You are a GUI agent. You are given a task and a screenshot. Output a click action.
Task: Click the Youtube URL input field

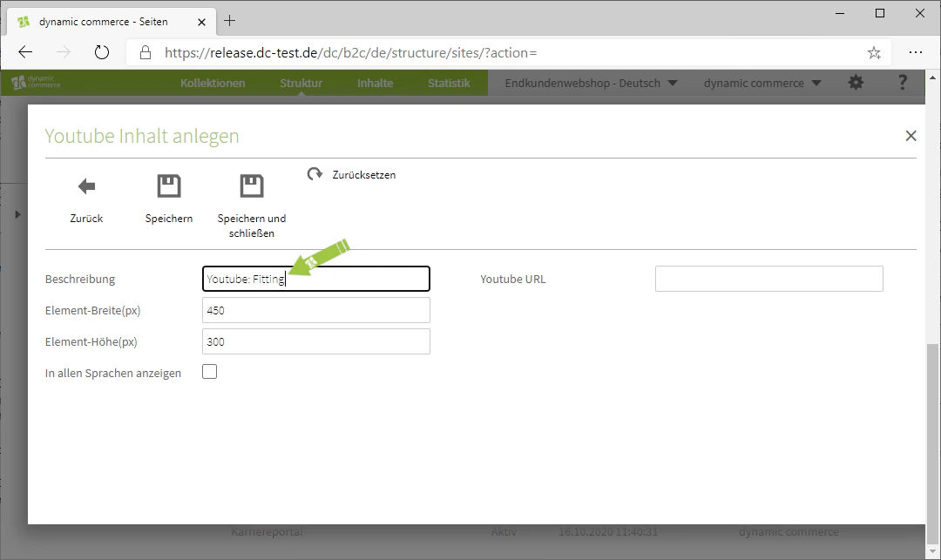768,279
